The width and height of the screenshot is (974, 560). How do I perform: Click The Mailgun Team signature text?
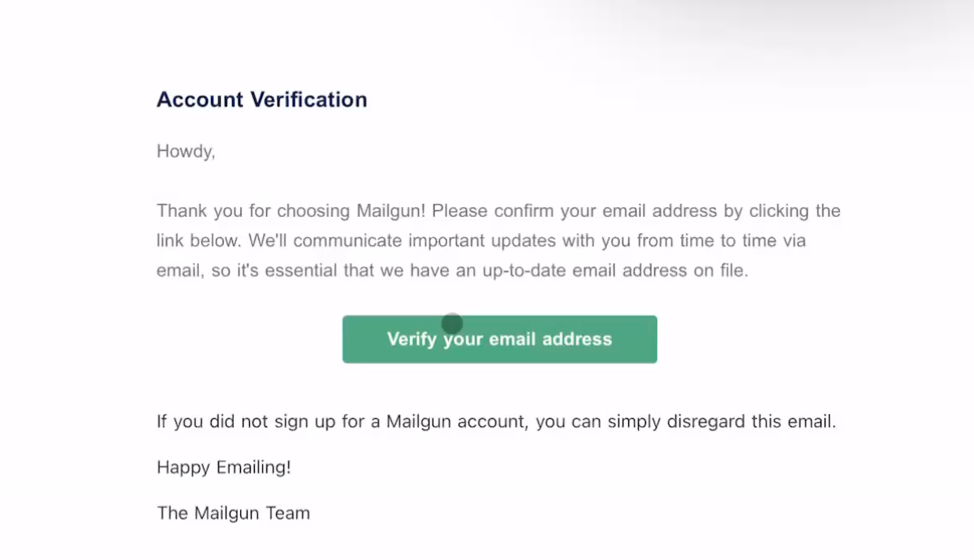pyautogui.click(x=233, y=512)
